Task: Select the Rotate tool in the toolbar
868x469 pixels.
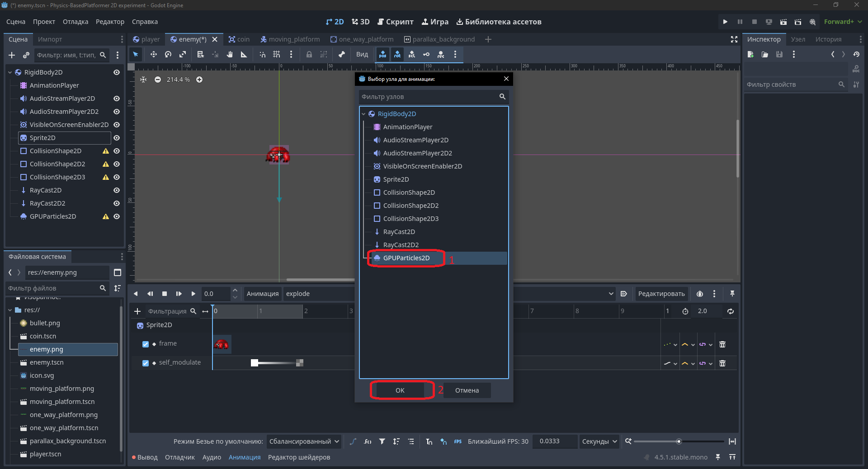Action: [168, 54]
